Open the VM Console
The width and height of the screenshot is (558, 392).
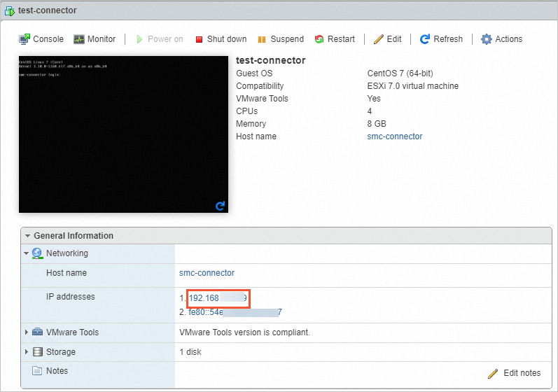(x=41, y=39)
